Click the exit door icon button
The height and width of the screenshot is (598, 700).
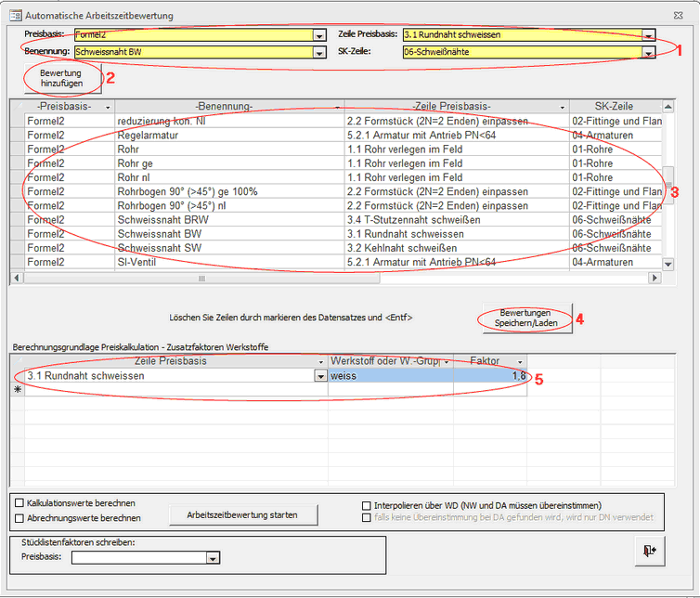click(x=649, y=551)
